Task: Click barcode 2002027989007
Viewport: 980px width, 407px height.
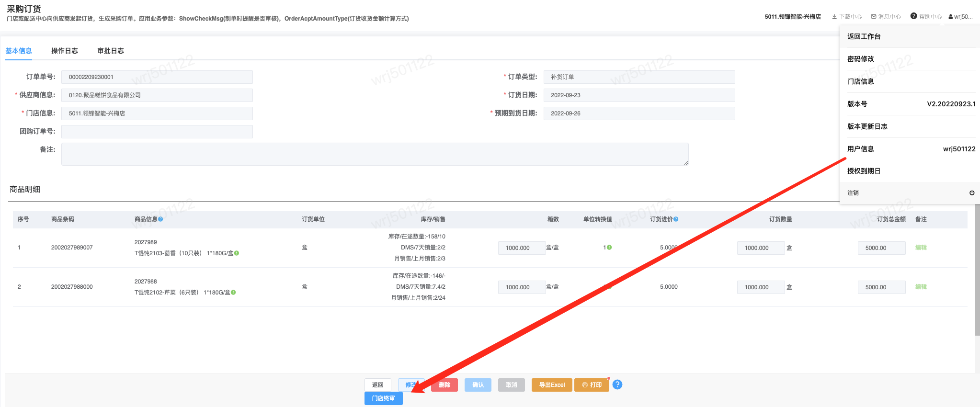Action: point(72,248)
